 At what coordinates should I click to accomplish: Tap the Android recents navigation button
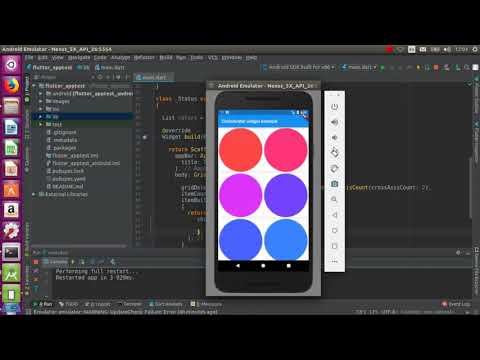(x=289, y=266)
